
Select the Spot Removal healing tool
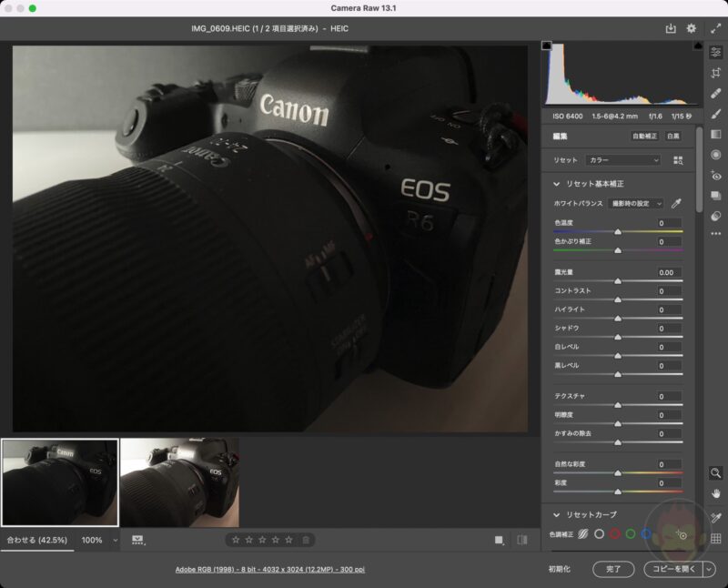click(716, 93)
